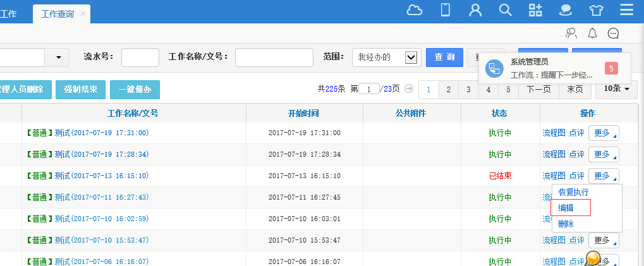This screenshot has width=644, height=266.
Task: Select 编辑 from the context menu
Action: tap(566, 208)
